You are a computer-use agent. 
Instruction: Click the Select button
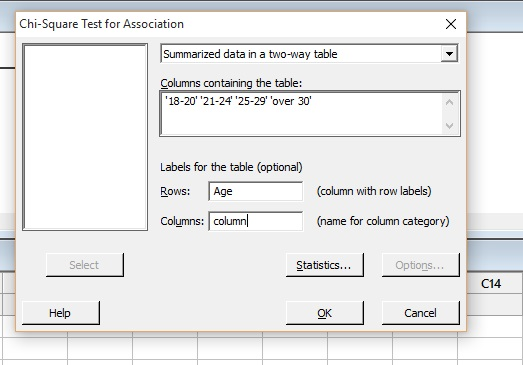pos(85,265)
